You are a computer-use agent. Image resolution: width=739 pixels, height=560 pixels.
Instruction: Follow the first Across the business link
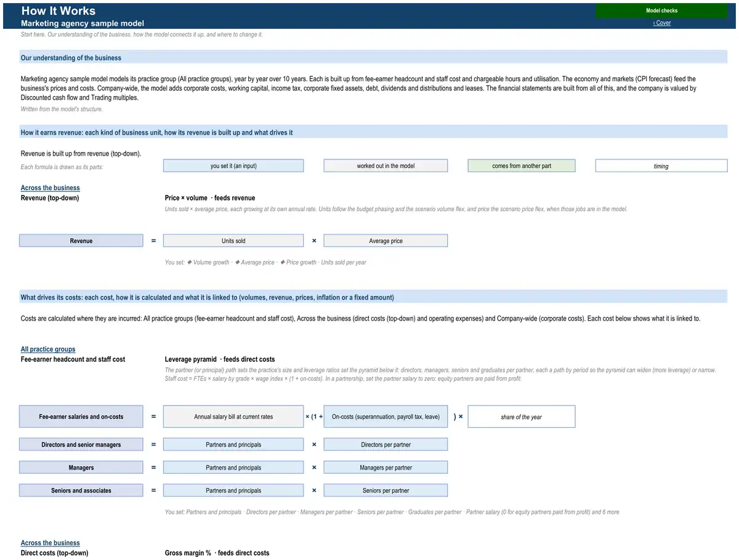tap(50, 188)
